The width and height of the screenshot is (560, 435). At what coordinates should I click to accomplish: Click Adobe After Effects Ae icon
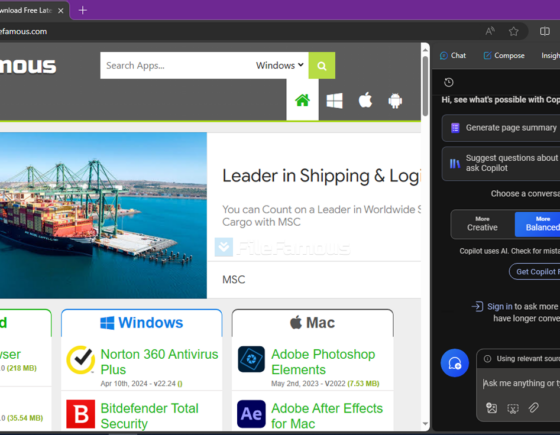[251, 414]
